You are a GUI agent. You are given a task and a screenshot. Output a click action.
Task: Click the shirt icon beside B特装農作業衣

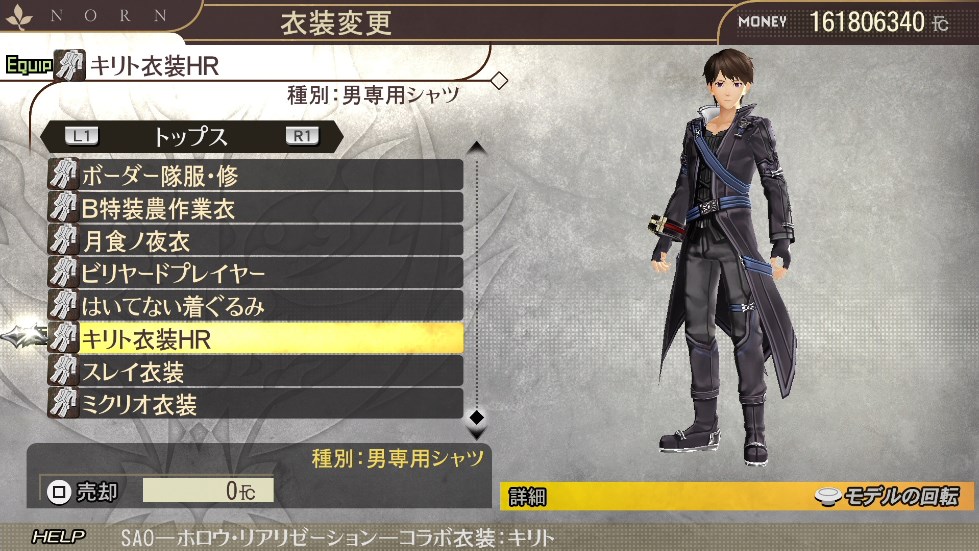64,207
